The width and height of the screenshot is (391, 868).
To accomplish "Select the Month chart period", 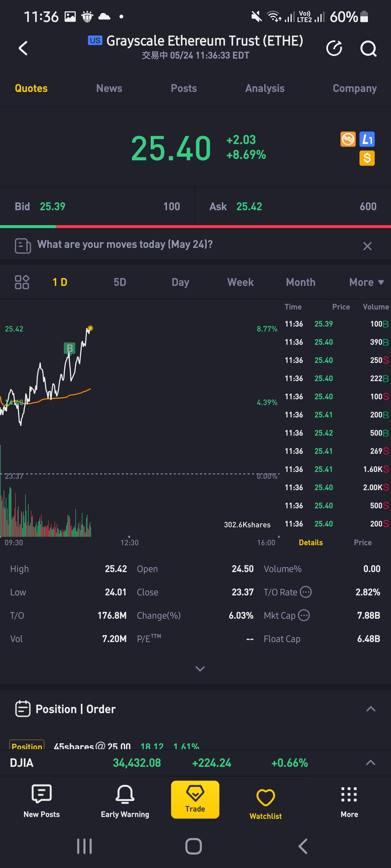I will [x=301, y=282].
